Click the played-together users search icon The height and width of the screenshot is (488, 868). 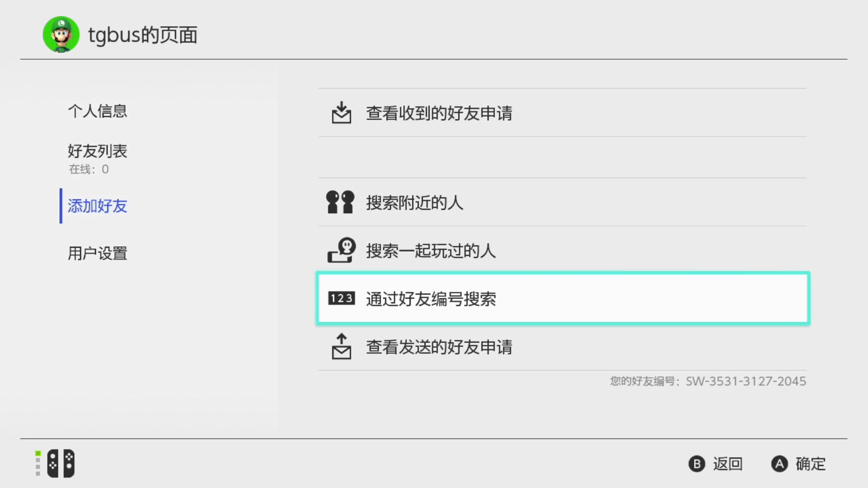tap(342, 250)
